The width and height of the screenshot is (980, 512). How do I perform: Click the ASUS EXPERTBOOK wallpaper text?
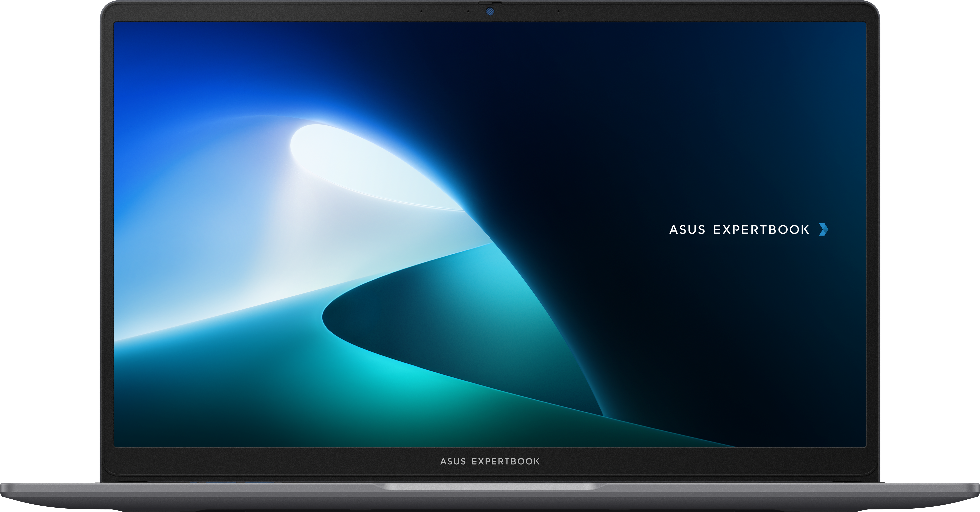(x=739, y=230)
